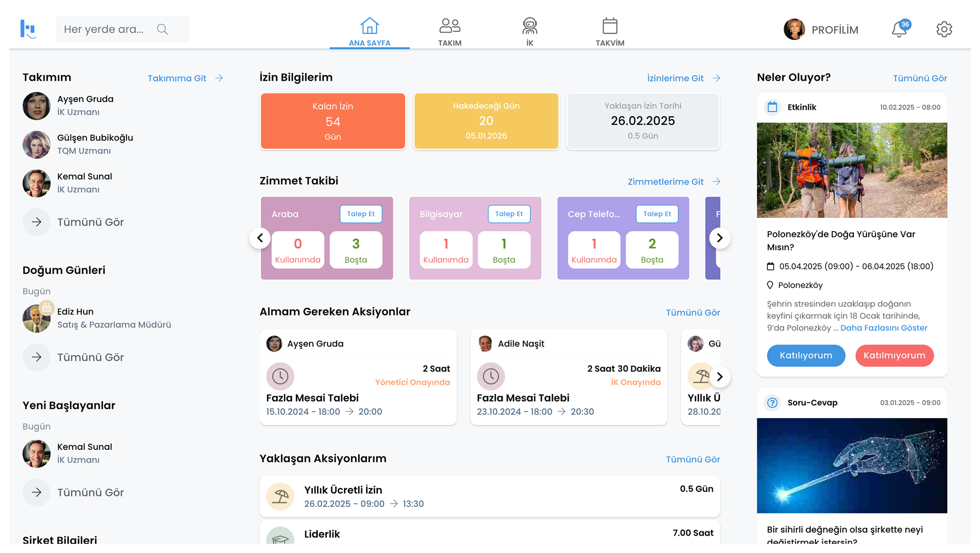The width and height of the screenshot is (980, 553).
Task: Open the TAKVİM tab
Action: [609, 32]
